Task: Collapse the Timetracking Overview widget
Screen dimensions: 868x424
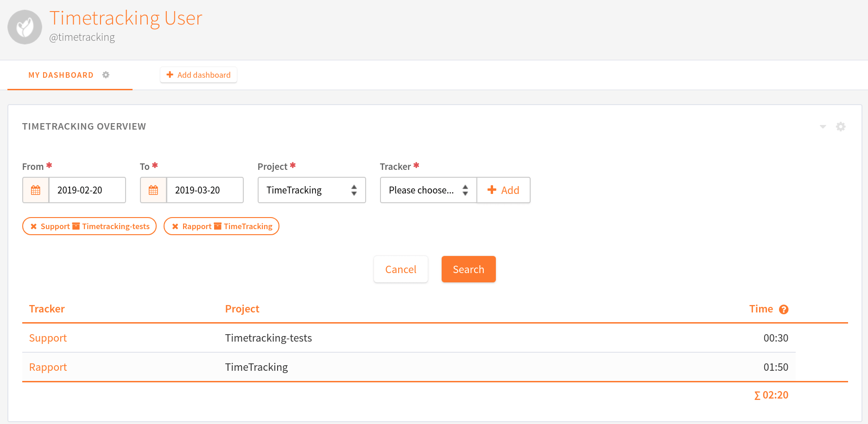Action: coord(823,126)
